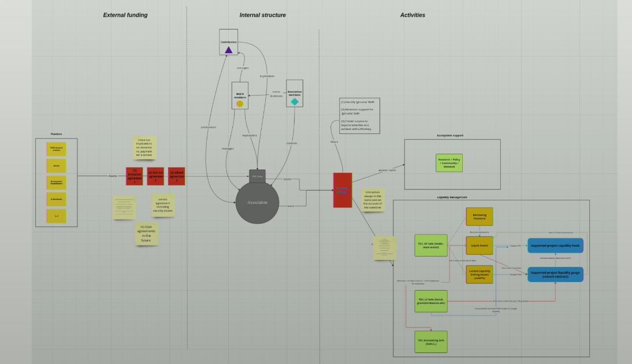This screenshot has width=632, height=364.
Task: Select the (3) Mixed agreement red card
Action: point(176,176)
